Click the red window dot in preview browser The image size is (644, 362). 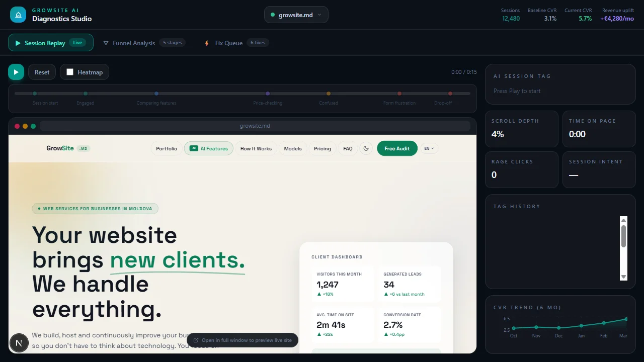coord(17,126)
